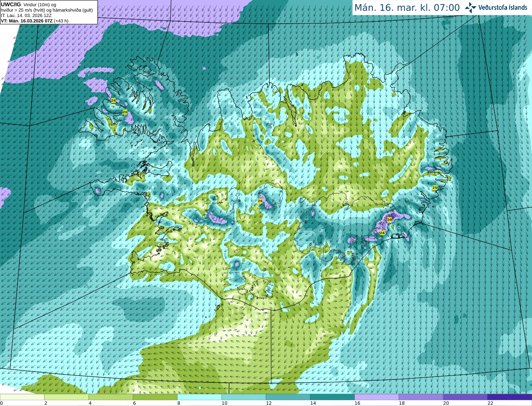Click the yellow 28 gust marker
The width and height of the screenshot is (532, 406).
pyautogui.click(x=382, y=233)
